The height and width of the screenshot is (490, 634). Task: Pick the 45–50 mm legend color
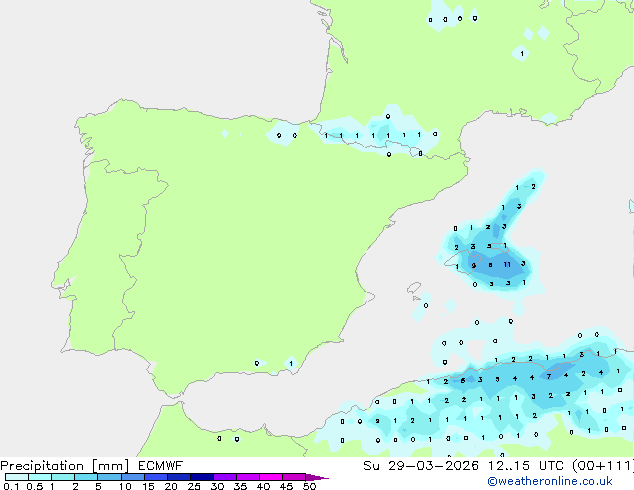click(x=294, y=477)
